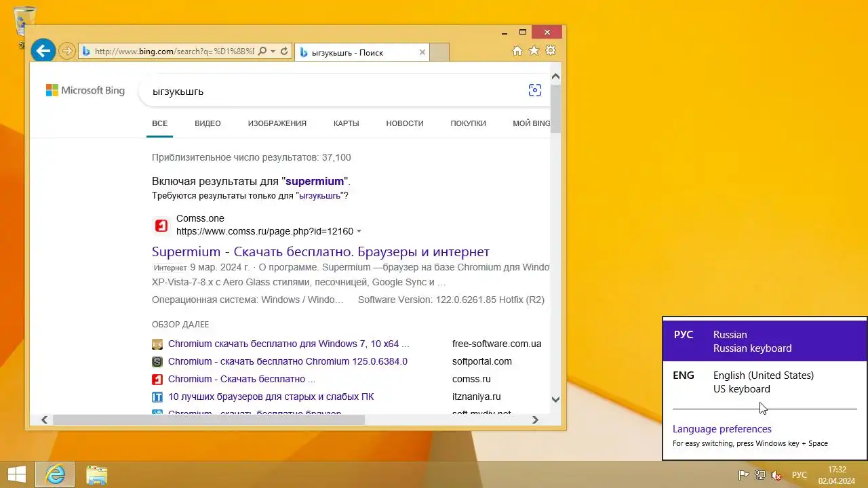Open the Home page icon
The width and height of the screenshot is (868, 488).
tap(517, 51)
